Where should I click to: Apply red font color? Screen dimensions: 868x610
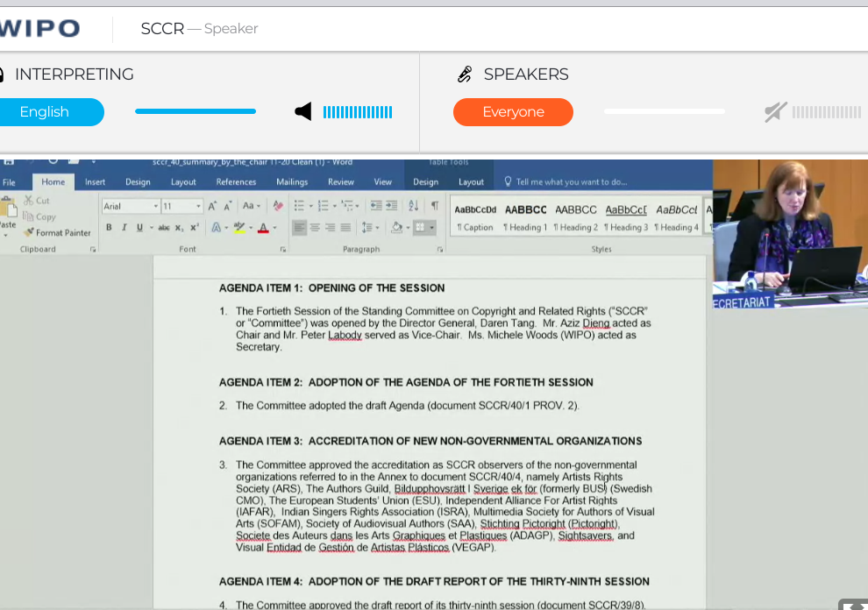[x=264, y=228]
